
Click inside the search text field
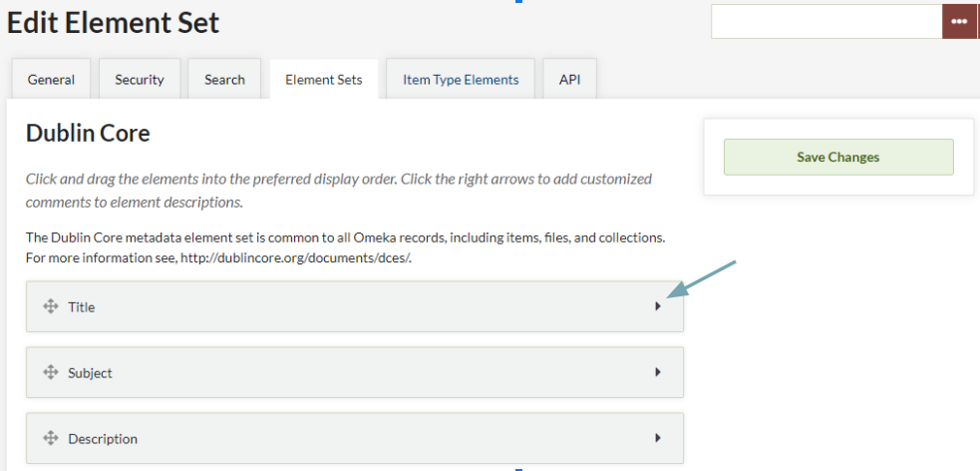(x=826, y=21)
